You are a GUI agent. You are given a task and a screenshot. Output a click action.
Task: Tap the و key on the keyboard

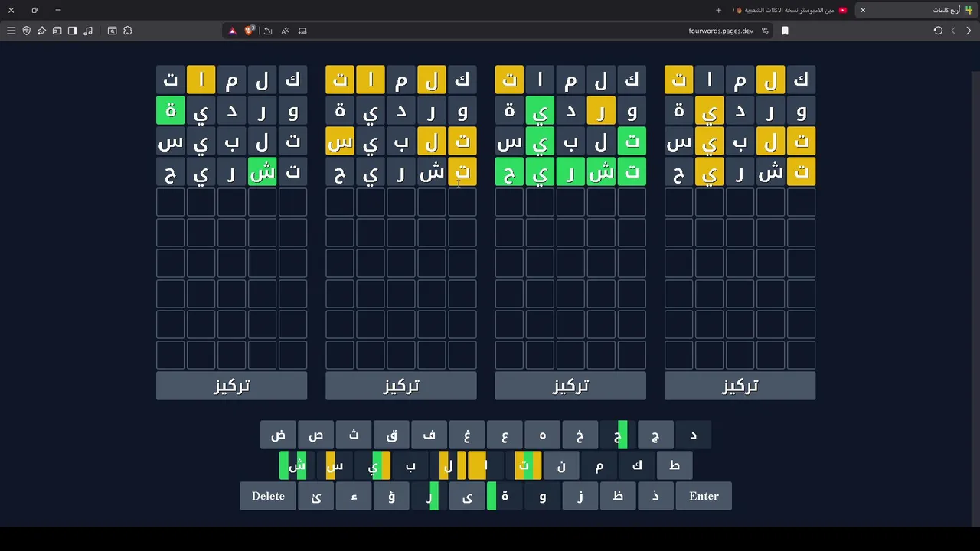(542, 496)
